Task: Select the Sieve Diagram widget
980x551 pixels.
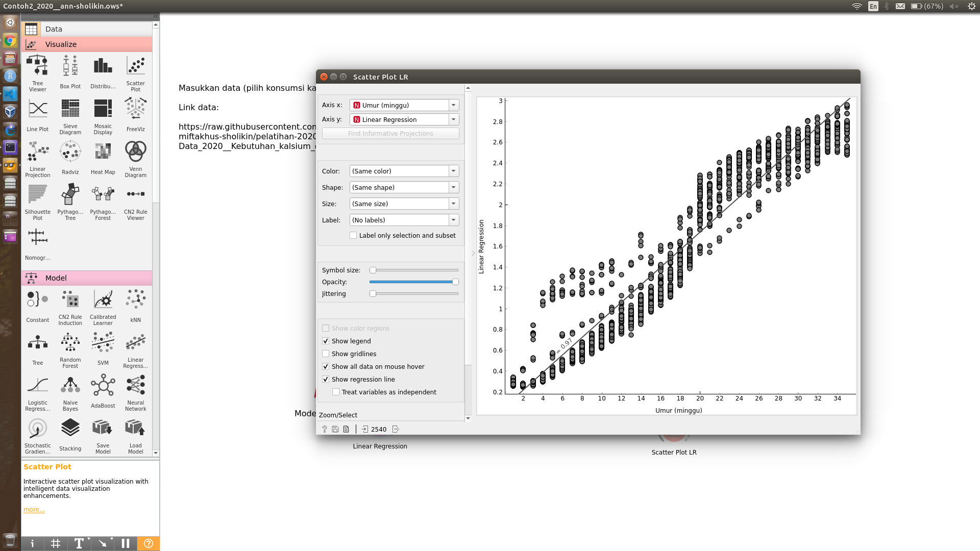Action: [70, 116]
